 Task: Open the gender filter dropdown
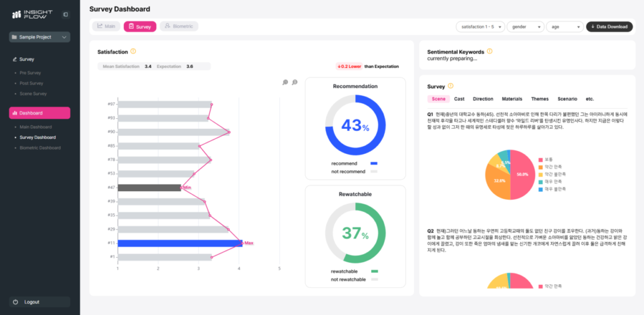tap(526, 26)
